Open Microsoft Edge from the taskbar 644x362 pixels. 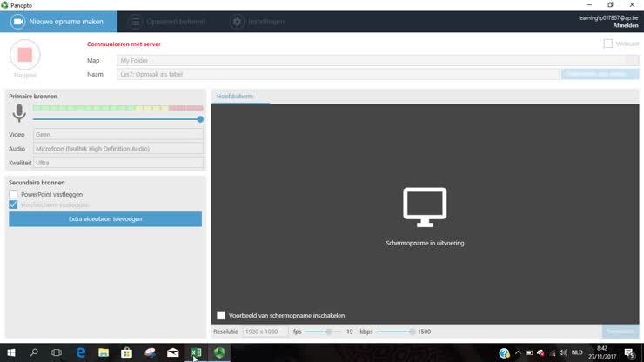[80, 352]
